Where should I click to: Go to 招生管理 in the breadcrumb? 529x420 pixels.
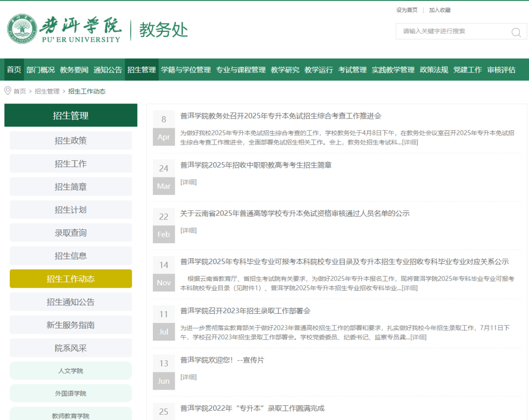47,91
